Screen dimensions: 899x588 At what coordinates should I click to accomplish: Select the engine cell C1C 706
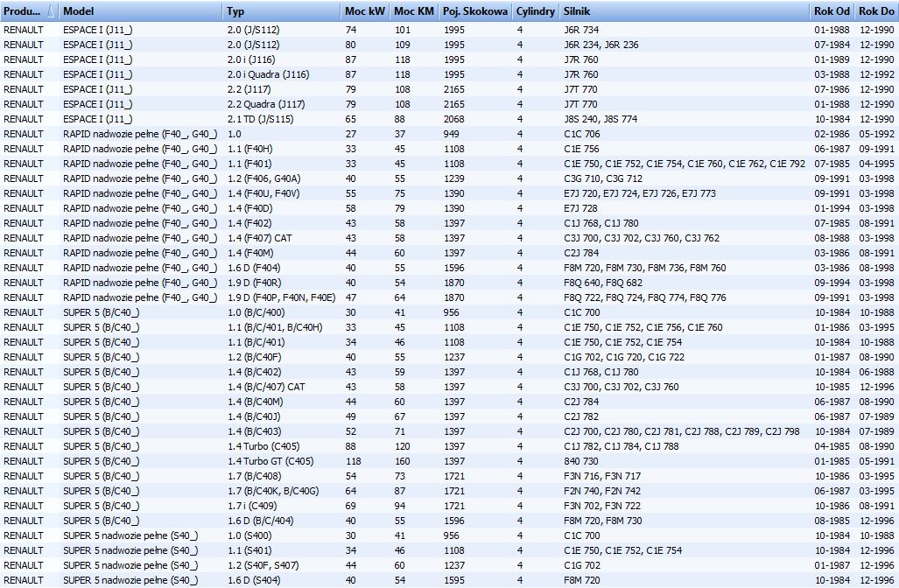point(582,134)
